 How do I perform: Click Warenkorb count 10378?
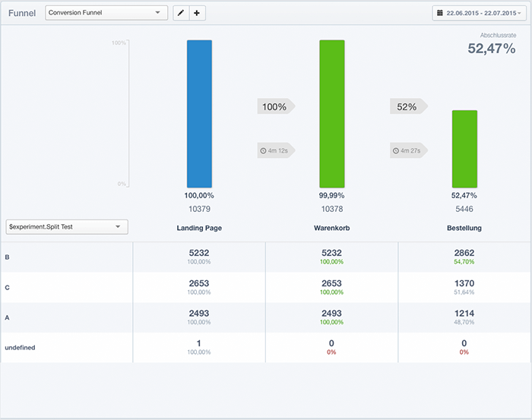[x=332, y=209]
